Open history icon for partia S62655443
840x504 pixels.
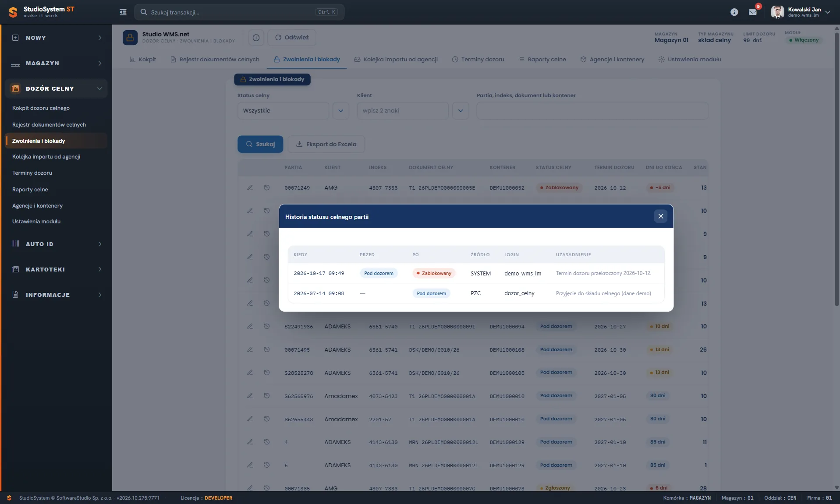pos(266,419)
